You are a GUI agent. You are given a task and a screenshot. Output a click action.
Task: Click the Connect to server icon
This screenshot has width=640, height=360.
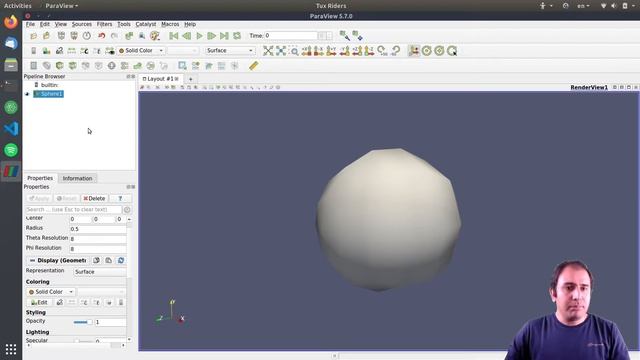(61, 36)
